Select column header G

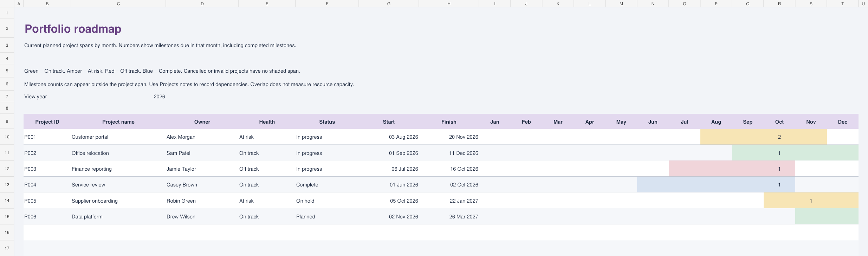[389, 4]
